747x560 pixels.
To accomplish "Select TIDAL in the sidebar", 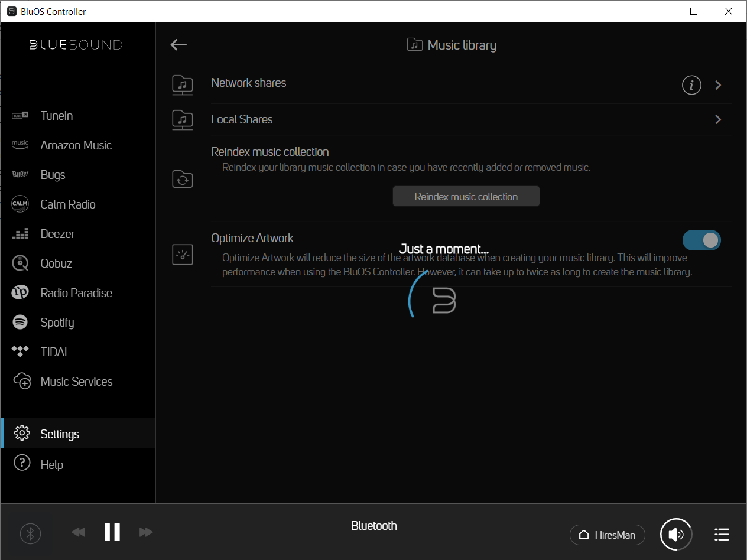I will [55, 352].
